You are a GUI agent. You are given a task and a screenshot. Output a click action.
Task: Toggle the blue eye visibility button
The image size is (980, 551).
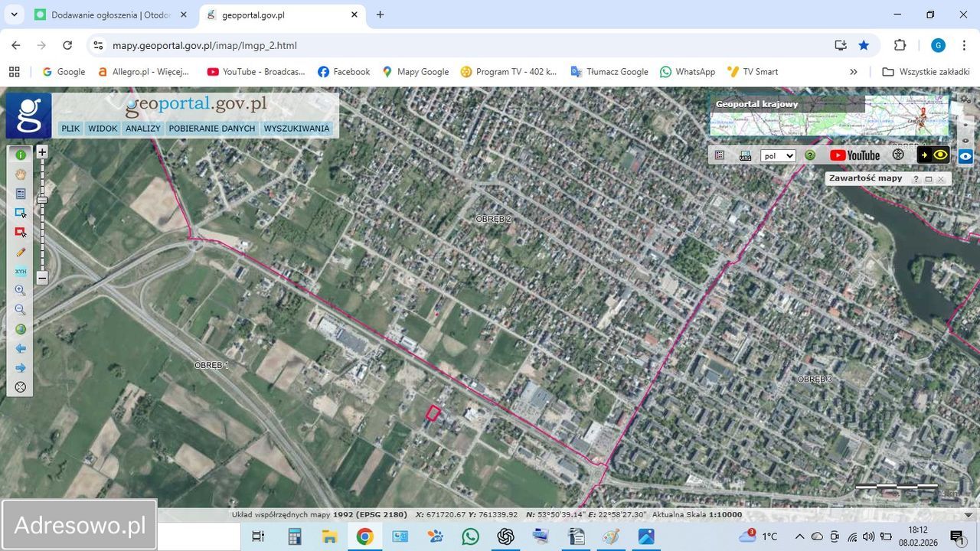pyautogui.click(x=965, y=156)
